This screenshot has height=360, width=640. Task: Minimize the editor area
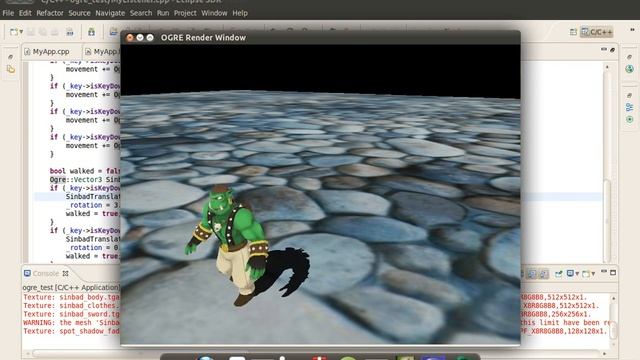604,49
